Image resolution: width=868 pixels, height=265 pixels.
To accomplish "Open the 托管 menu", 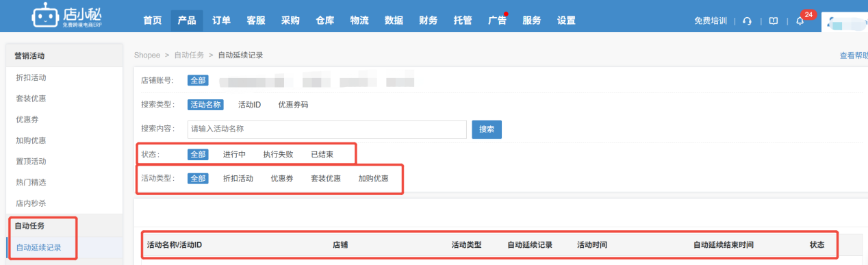I will (x=463, y=21).
